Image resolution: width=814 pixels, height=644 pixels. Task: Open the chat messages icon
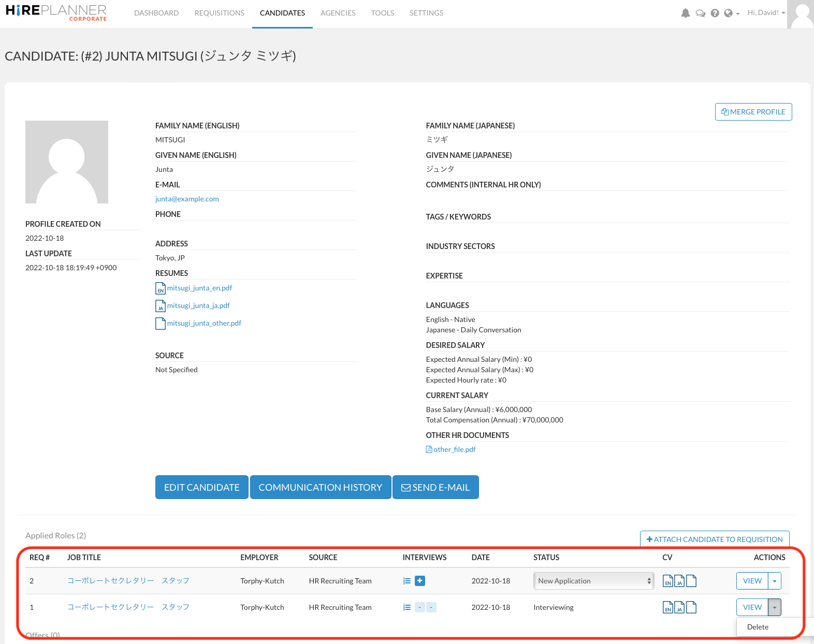pos(700,13)
